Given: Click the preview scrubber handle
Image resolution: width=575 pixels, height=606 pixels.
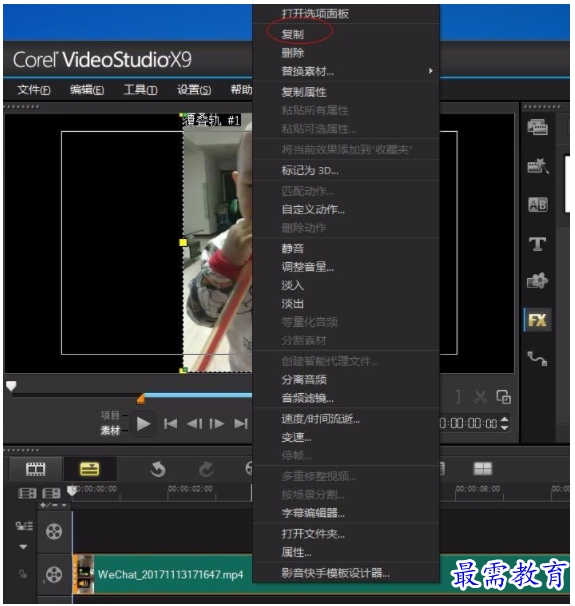Looking at the screenshot, I should tap(11, 386).
